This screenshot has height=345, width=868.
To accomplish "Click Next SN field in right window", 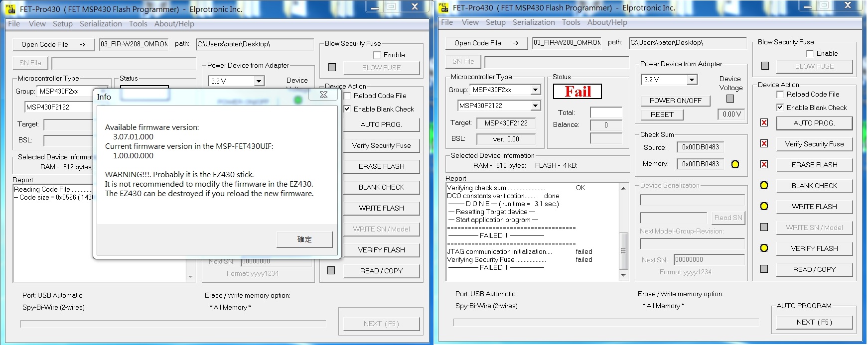I will click(709, 260).
